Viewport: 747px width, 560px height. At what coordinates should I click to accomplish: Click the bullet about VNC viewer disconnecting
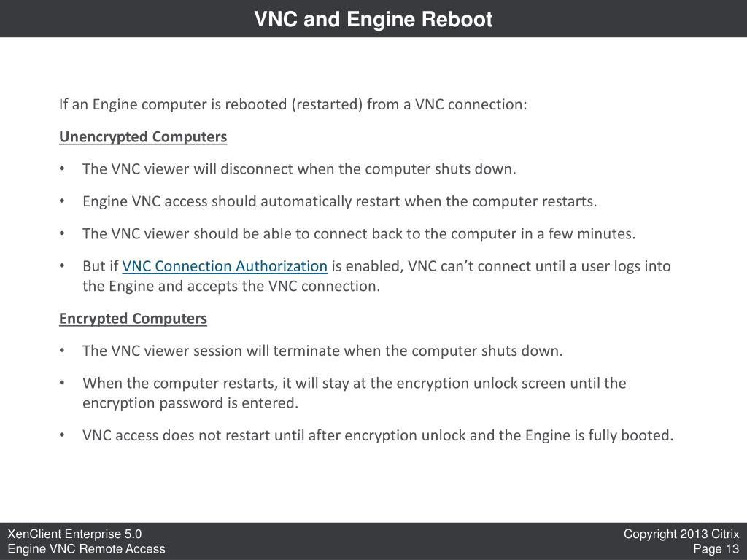tap(299, 169)
